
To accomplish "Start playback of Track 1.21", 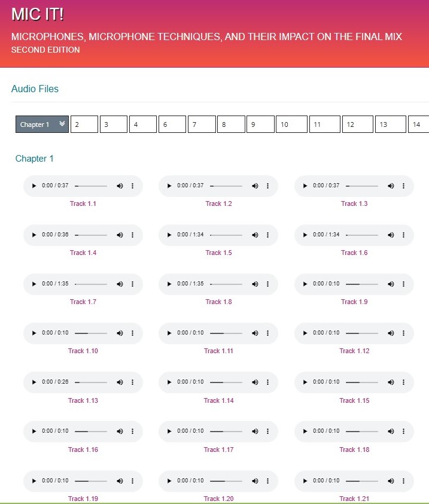I will (x=305, y=481).
